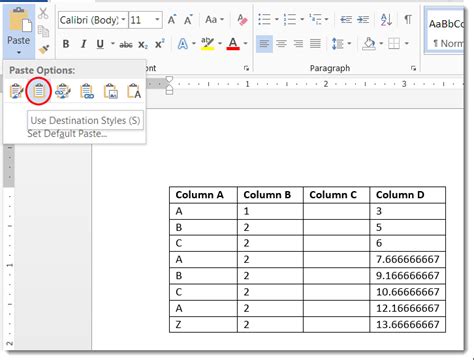The width and height of the screenshot is (474, 360).
Task: Apply the yellow text highlight color
Action: 207,44
